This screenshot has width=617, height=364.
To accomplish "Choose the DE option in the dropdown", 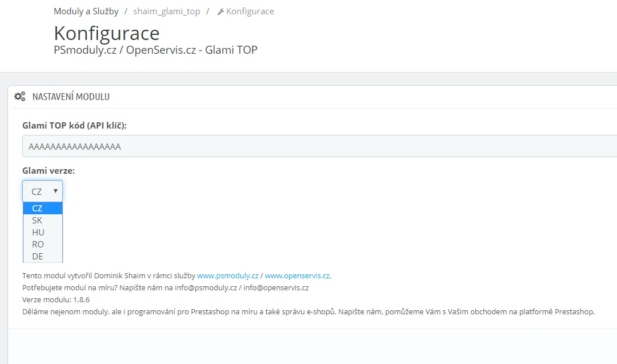I will 38,256.
